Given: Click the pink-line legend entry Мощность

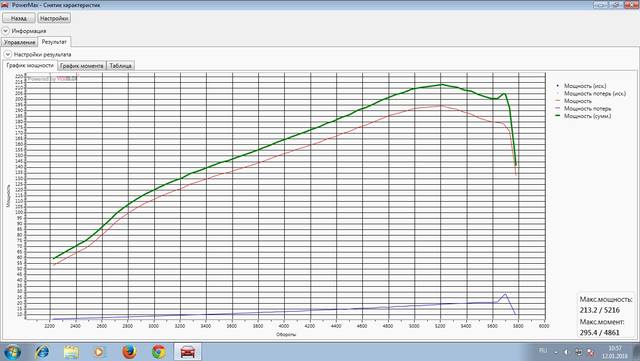Looking at the screenshot, I should (578, 101).
